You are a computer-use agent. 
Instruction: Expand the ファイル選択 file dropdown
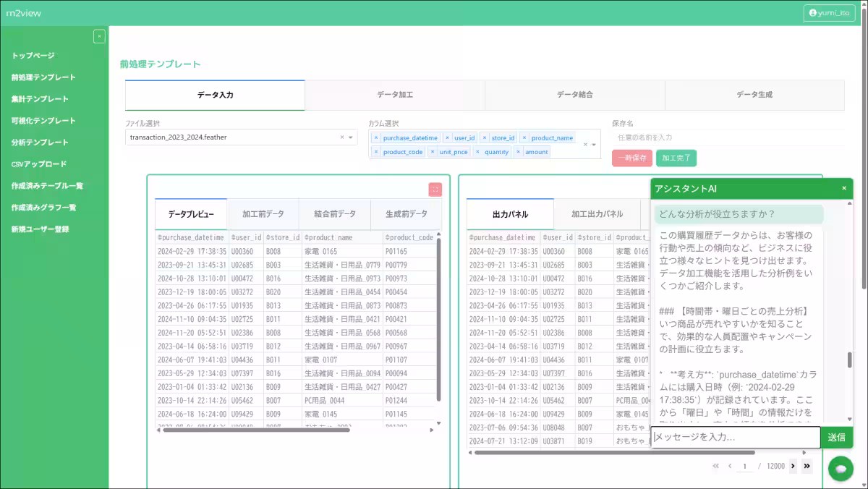pyautogui.click(x=351, y=137)
